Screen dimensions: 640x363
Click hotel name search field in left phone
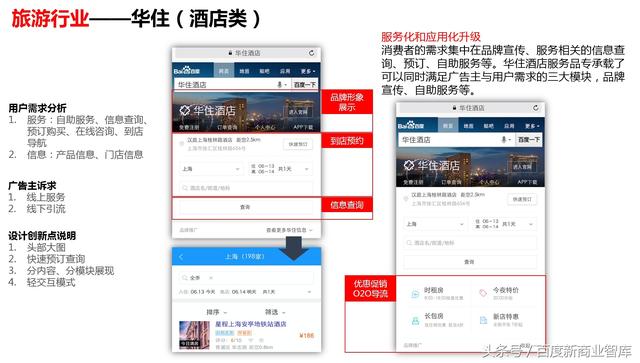(x=246, y=188)
